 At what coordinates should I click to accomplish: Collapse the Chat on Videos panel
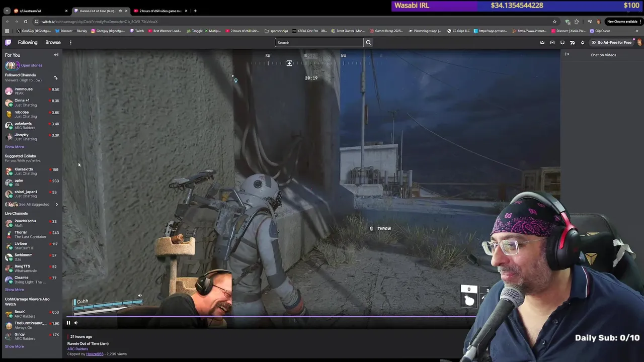pos(567,54)
